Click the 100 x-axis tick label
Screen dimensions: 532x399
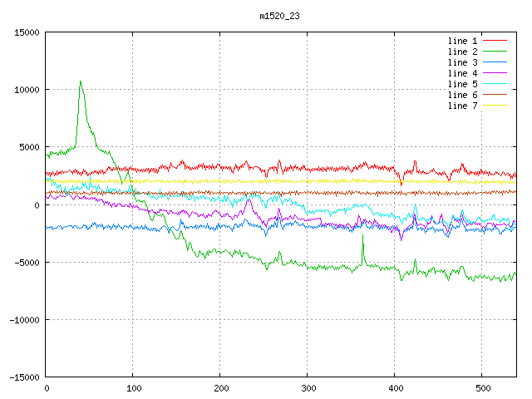133,388
